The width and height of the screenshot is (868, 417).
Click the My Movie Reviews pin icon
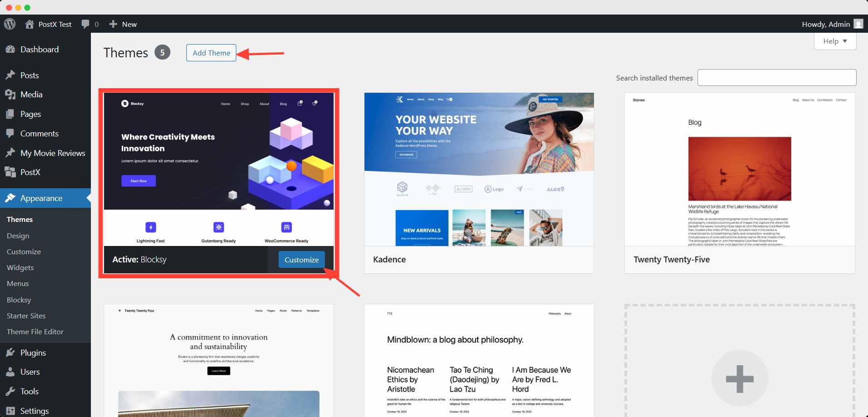[10, 153]
